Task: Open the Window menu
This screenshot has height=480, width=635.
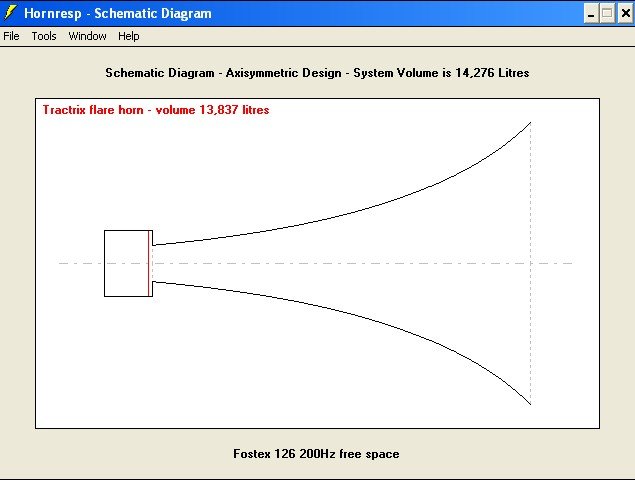Action: [88, 36]
